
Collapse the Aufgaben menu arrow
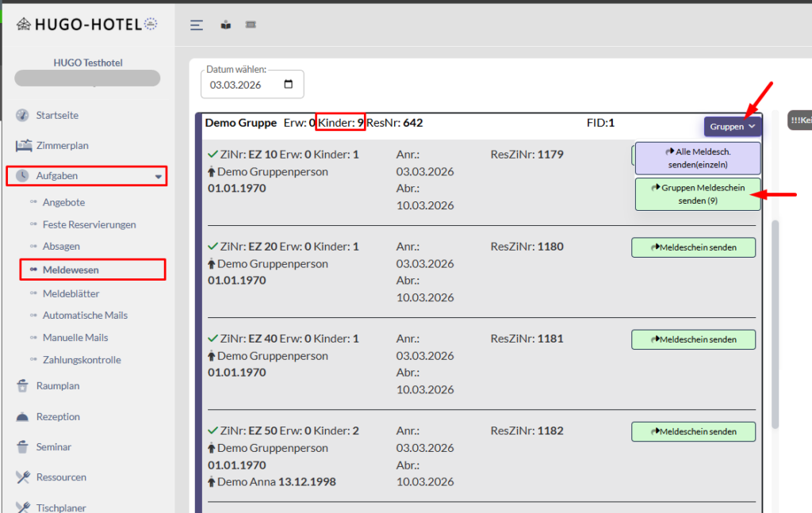coord(158,176)
